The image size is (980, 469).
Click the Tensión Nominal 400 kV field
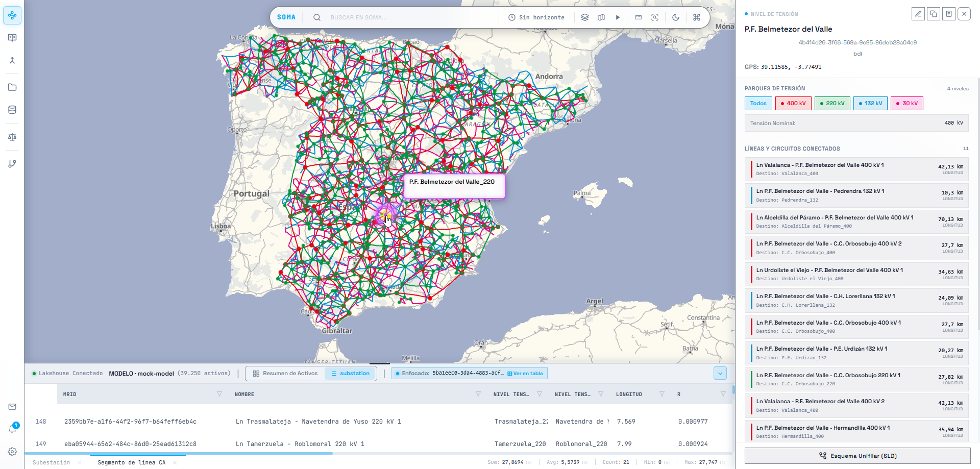pos(856,123)
